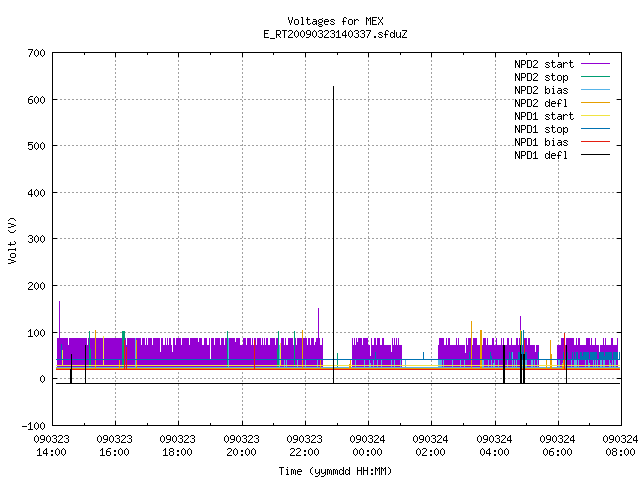Image resolution: width=640 pixels, height=480 pixels.
Task: Click the 090323 20:00 time tick label
Action: click(241, 446)
